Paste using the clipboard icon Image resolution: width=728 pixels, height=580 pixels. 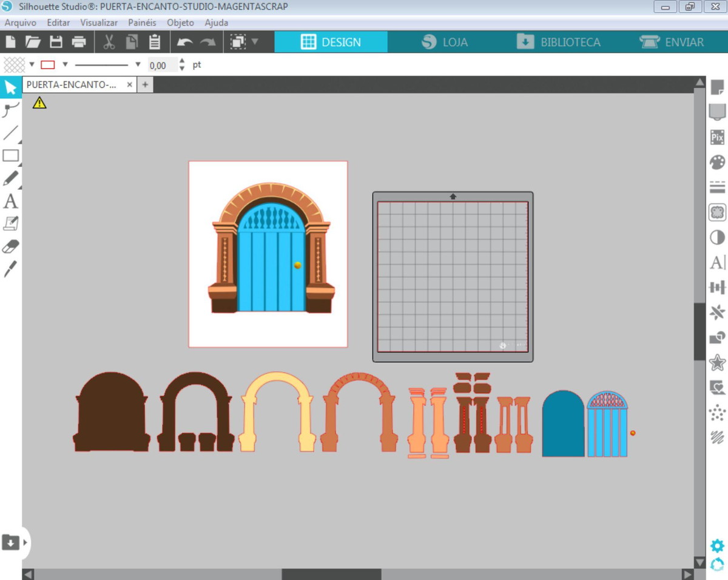coord(154,42)
